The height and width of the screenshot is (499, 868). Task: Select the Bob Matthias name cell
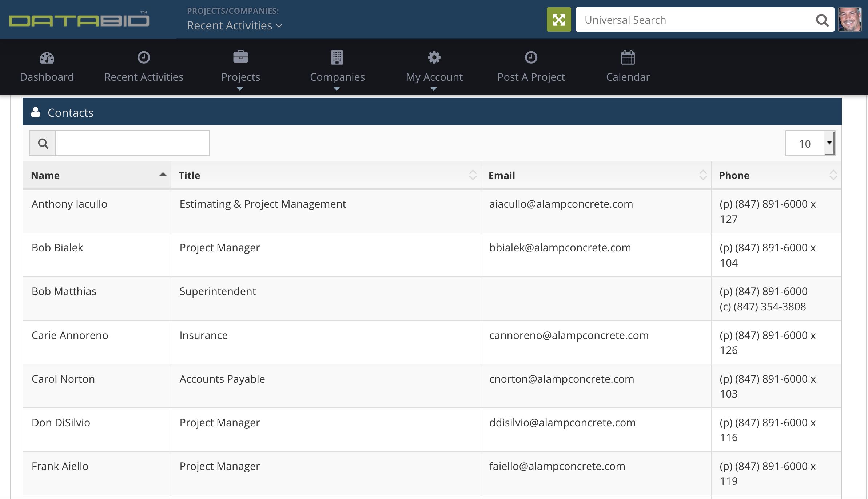97,299
